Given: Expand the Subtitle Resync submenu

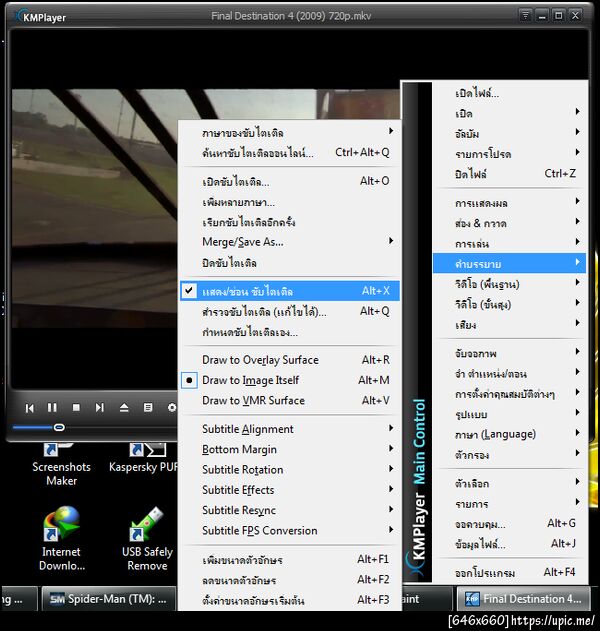Looking at the screenshot, I should 290,510.
